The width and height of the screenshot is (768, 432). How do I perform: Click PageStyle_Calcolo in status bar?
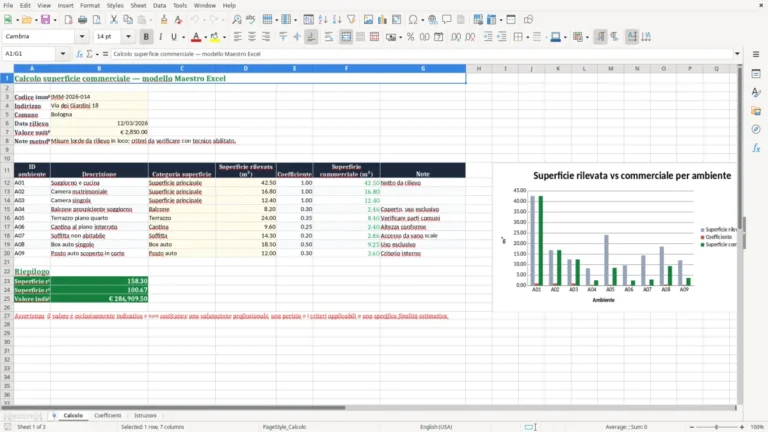point(284,427)
